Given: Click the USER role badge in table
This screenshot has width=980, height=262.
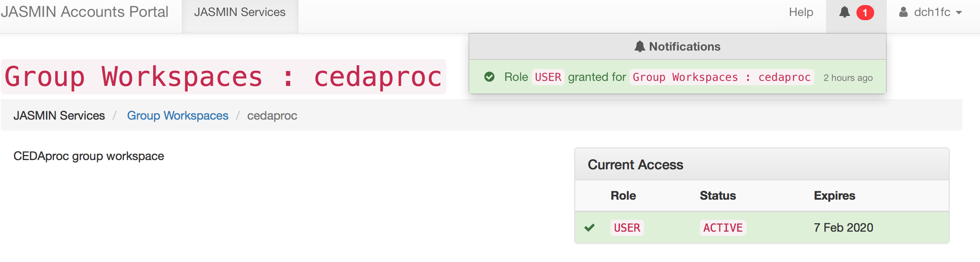Looking at the screenshot, I should pyautogui.click(x=627, y=228).
